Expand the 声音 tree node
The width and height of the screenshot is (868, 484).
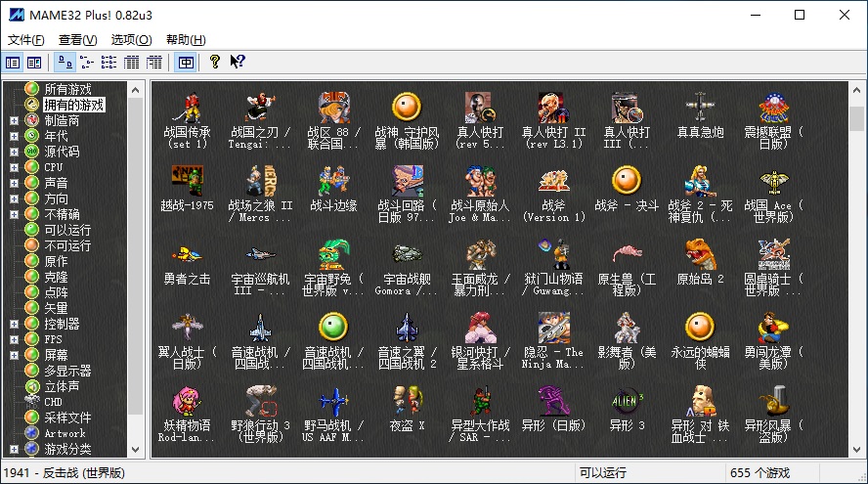[15, 183]
